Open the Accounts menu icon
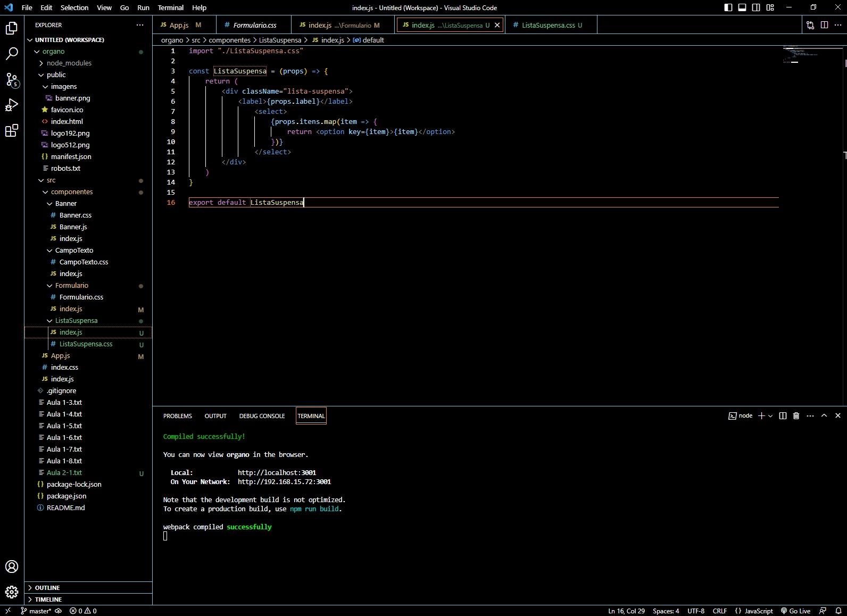847x616 pixels. coord(12,567)
